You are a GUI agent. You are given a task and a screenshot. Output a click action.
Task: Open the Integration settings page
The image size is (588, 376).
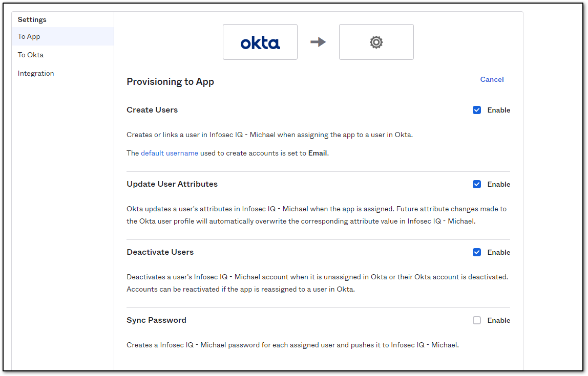[x=35, y=73]
